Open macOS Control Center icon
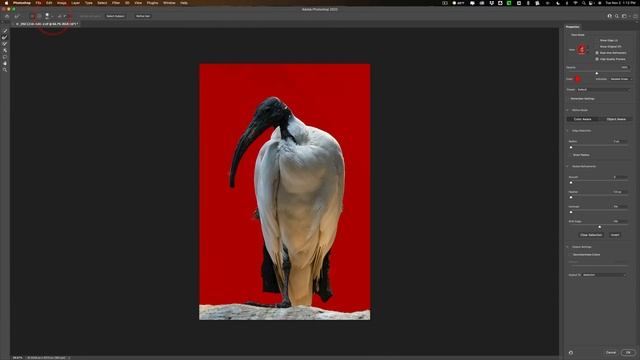640x360 pixels. click(x=591, y=3)
